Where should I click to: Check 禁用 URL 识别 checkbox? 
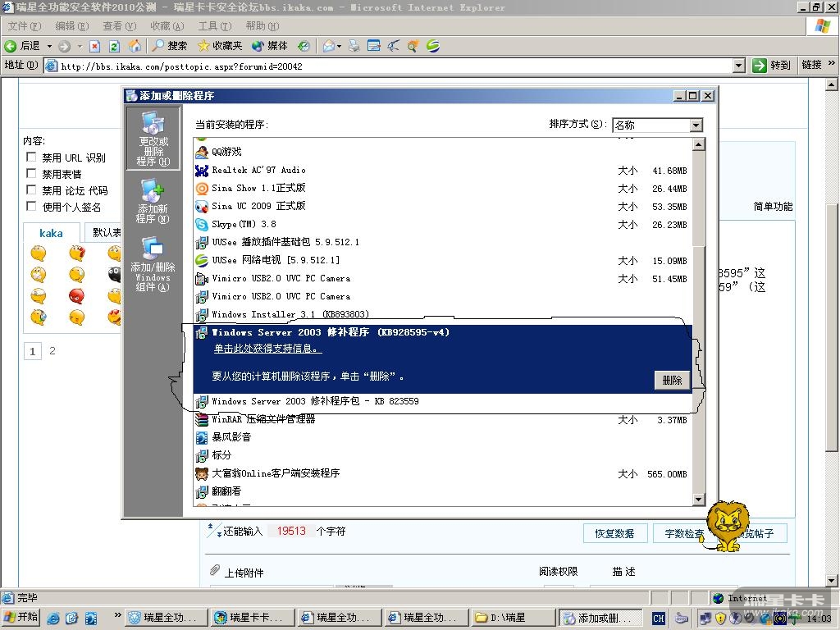tap(31, 157)
